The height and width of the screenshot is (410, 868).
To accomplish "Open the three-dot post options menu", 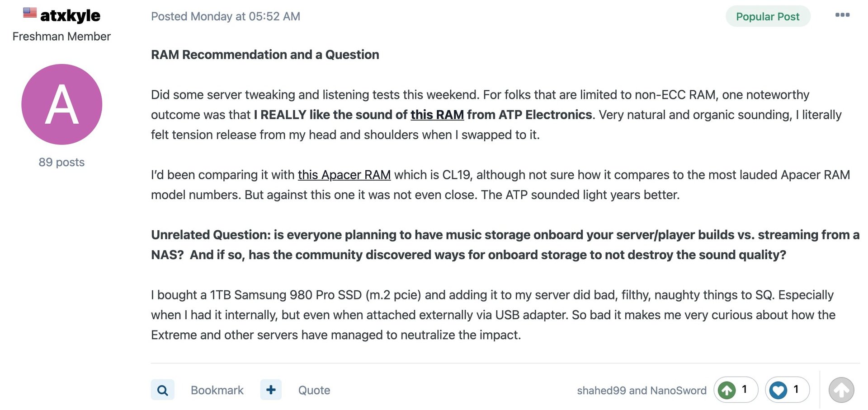I will pos(842,15).
